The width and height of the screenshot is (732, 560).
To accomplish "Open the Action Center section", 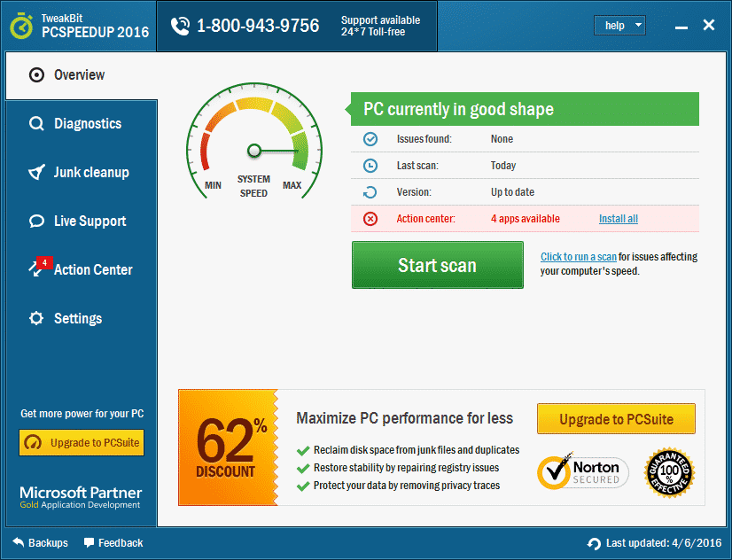I will click(x=82, y=269).
